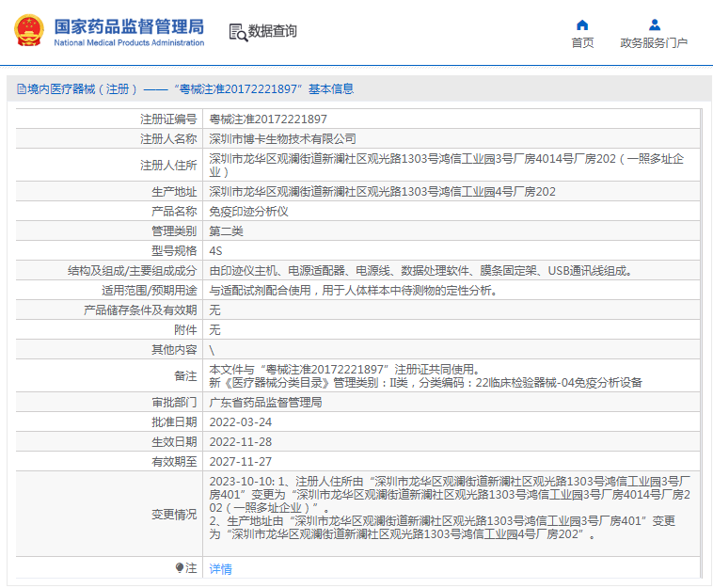
Task: Click the lightbulb icon next to 注
Action: (180, 567)
